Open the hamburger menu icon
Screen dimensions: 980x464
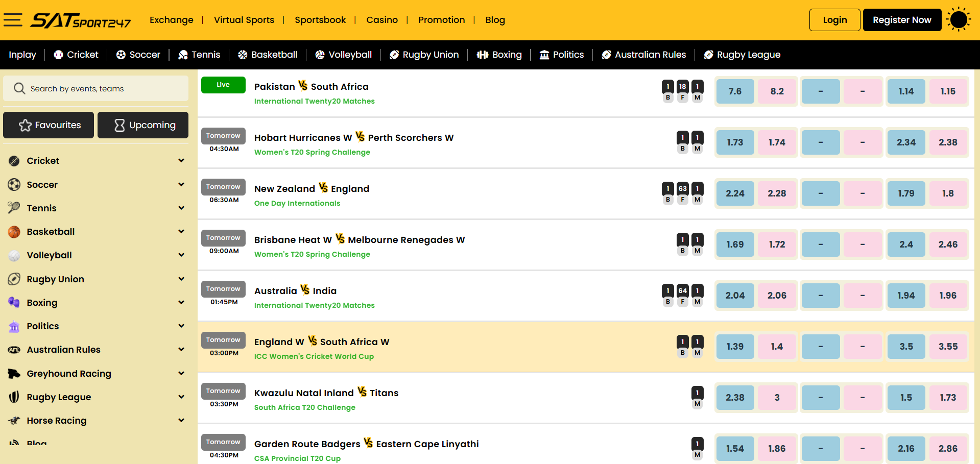tap(13, 20)
